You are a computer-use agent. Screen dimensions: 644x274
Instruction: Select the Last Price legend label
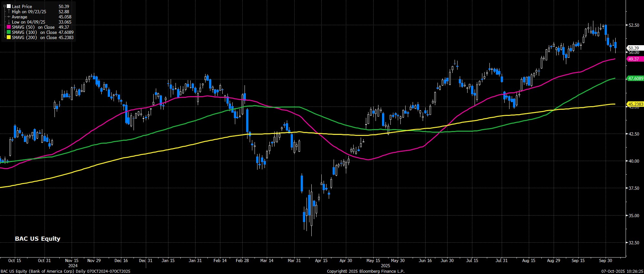(x=22, y=6)
